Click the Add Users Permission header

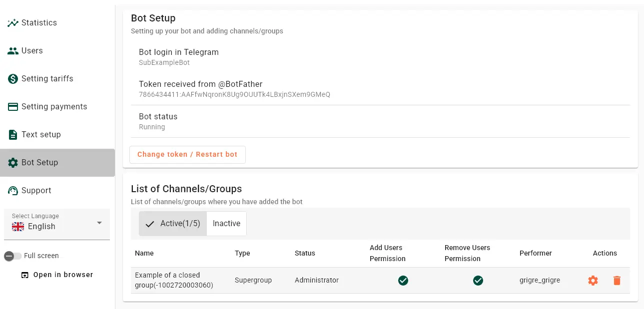388,254
